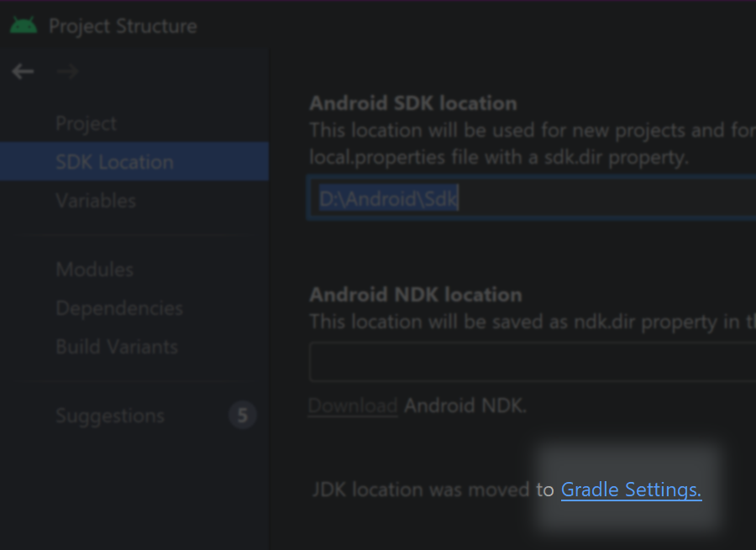Click the forward arrow navigation icon

[68, 72]
